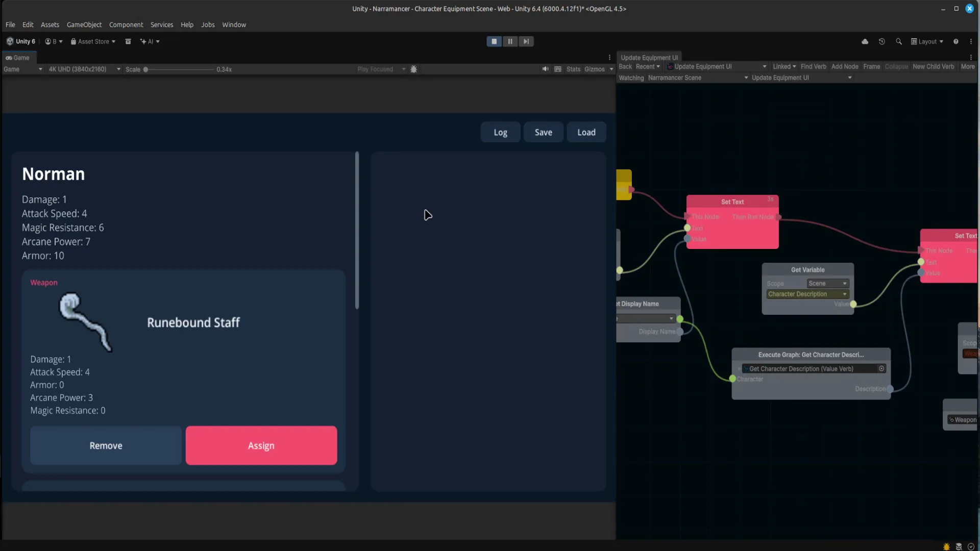Open Game view tab options menu
Image resolution: width=980 pixels, height=551 pixels.
(609, 58)
